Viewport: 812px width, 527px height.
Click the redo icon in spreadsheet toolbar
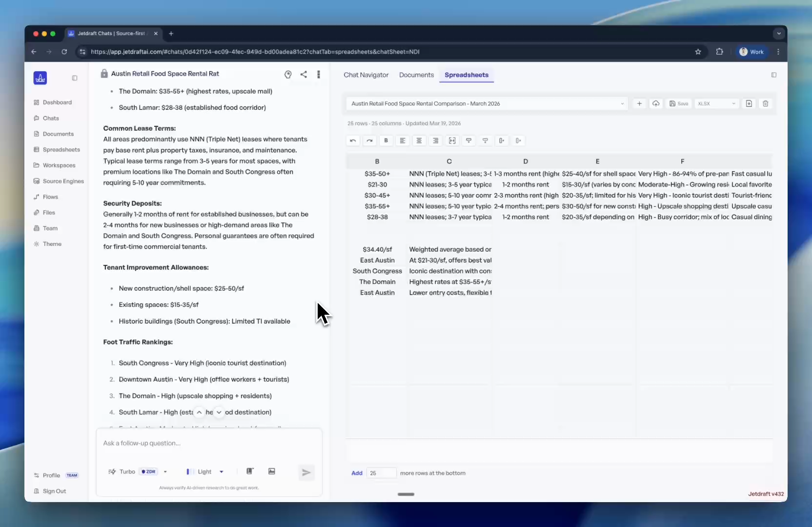369,141
